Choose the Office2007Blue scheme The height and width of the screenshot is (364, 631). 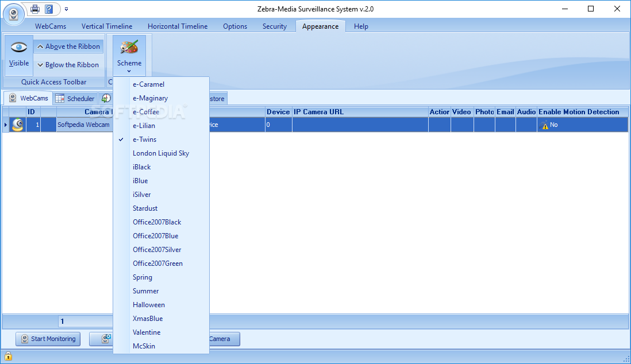pos(161,236)
